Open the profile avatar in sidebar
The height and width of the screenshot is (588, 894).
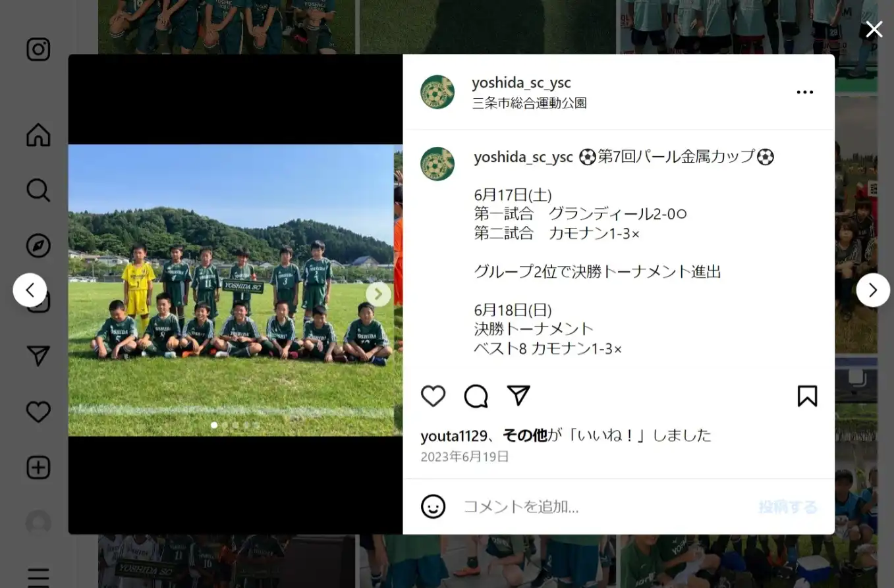pos(38,523)
